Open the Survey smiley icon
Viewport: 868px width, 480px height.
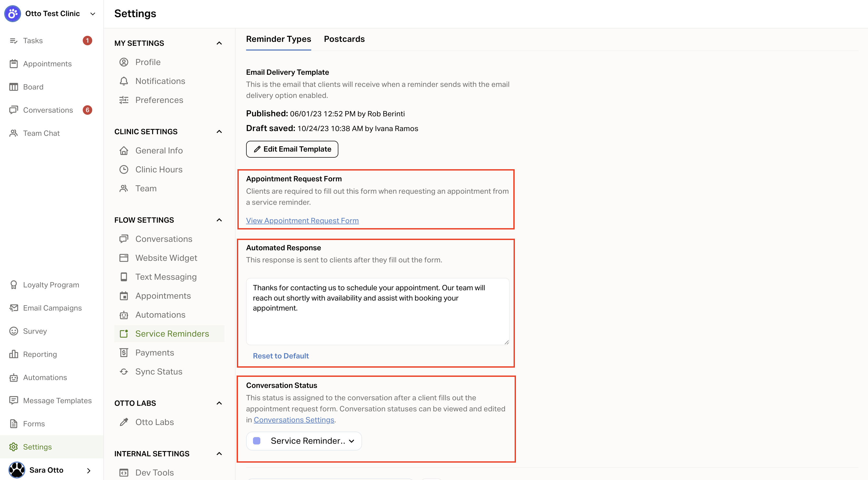tap(13, 331)
